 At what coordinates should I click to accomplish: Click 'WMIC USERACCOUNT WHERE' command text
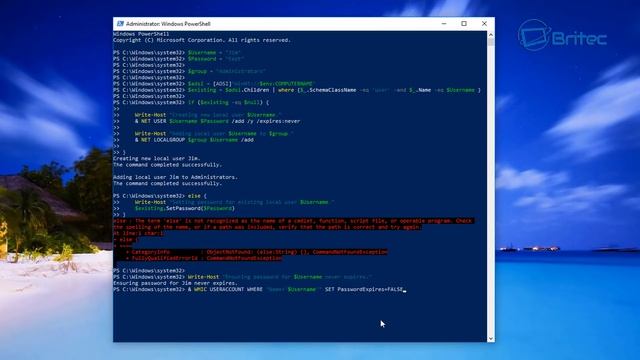coord(228,289)
